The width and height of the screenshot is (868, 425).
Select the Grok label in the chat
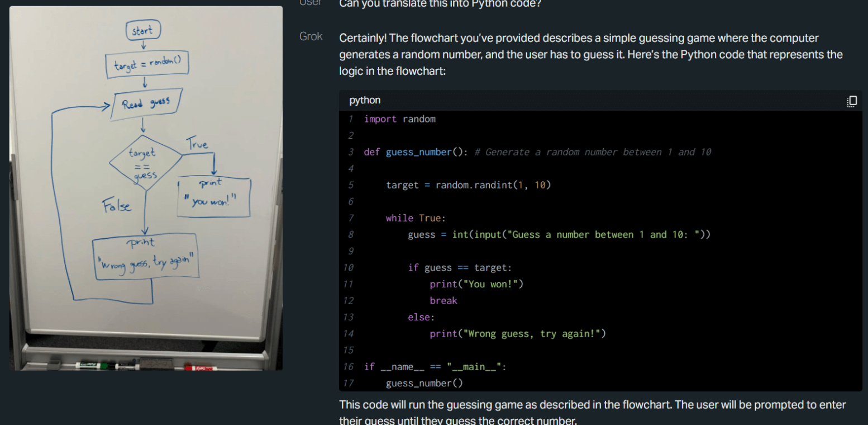[311, 36]
